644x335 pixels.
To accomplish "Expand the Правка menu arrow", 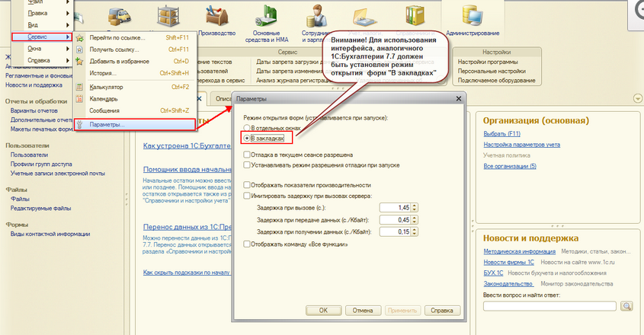I will (67, 13).
